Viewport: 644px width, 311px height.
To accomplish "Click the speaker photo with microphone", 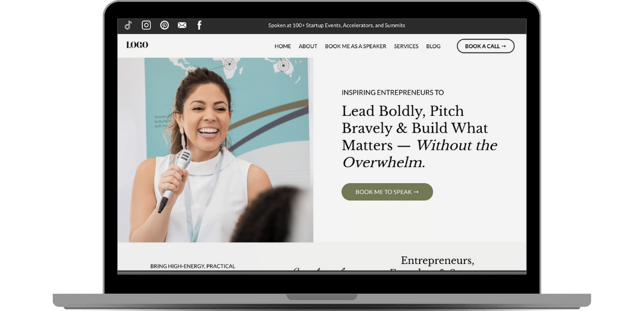I will coord(215,150).
